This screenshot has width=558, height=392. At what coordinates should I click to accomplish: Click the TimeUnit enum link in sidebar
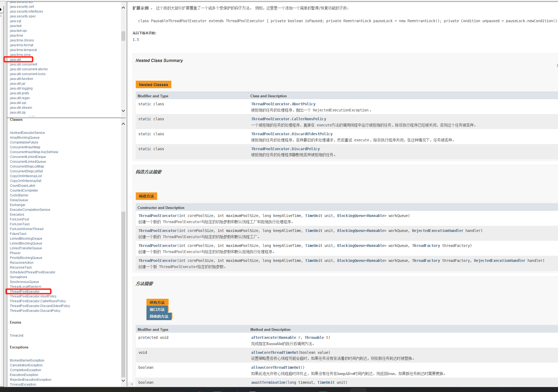(x=17, y=336)
